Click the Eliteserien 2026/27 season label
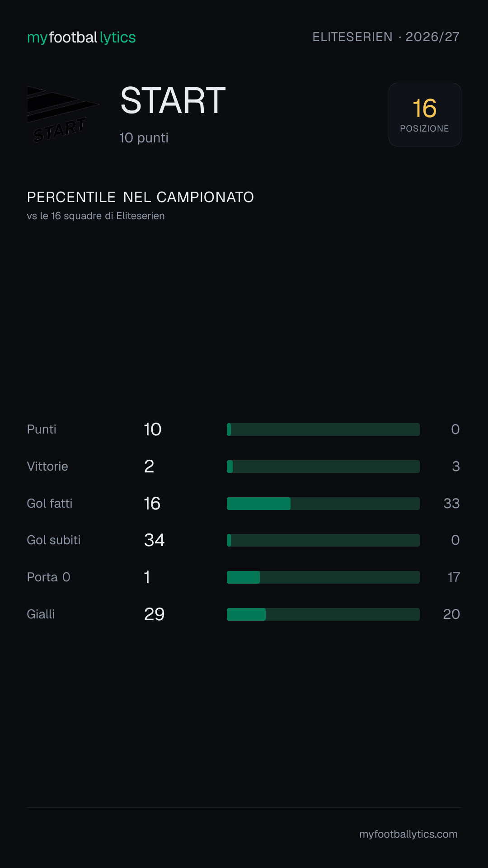Image resolution: width=488 pixels, height=868 pixels. coord(386,37)
